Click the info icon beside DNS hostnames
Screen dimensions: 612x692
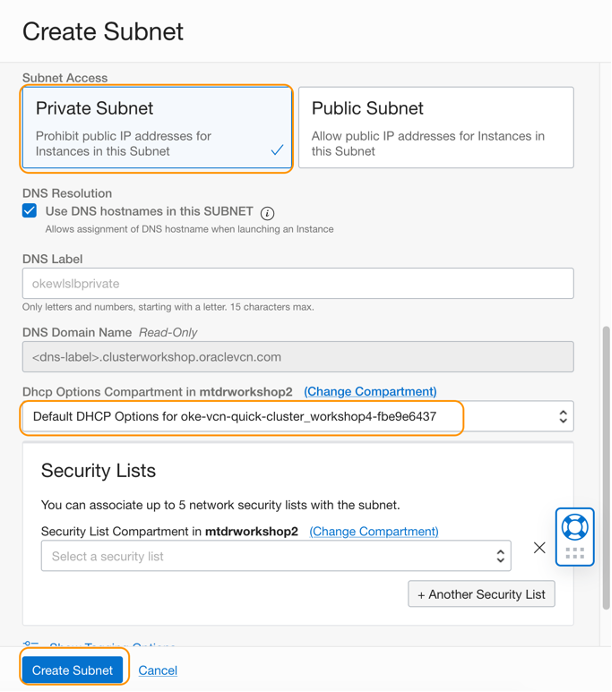268,213
